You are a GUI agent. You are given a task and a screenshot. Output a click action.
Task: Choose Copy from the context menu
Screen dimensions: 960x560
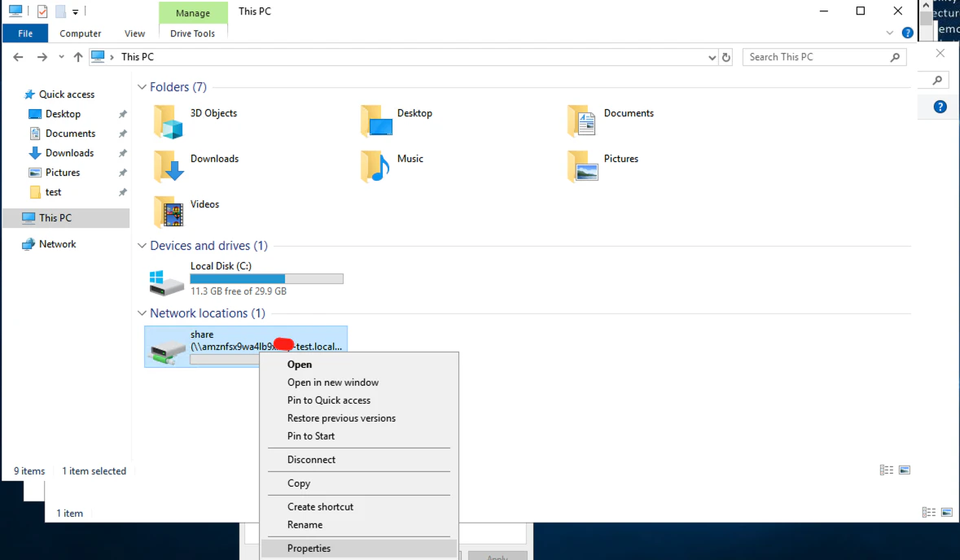point(299,483)
